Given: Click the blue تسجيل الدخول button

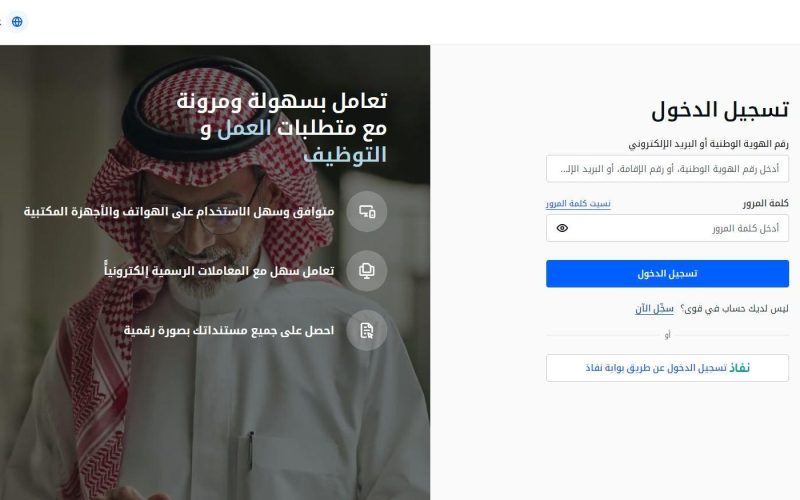Looking at the screenshot, I should click(x=667, y=274).
